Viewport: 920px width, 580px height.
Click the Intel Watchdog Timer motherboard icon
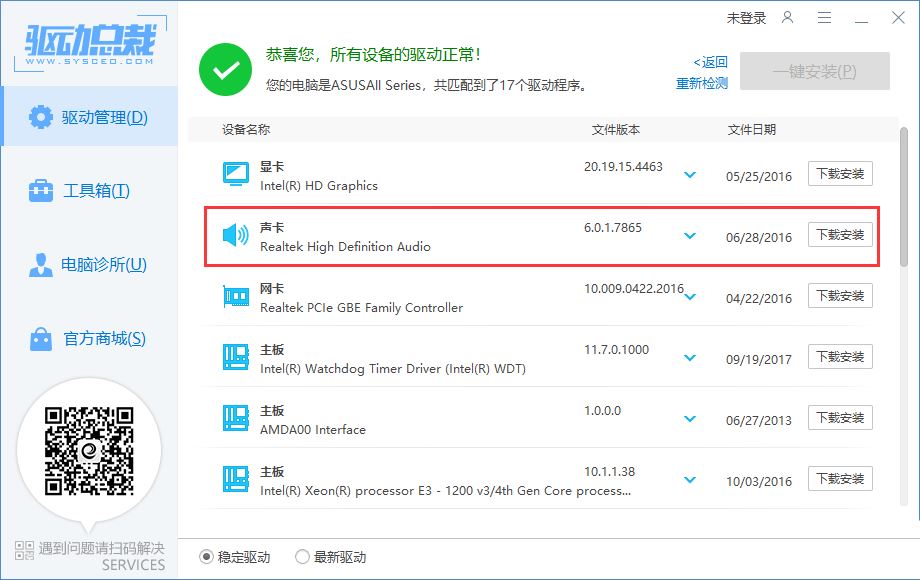tap(235, 358)
